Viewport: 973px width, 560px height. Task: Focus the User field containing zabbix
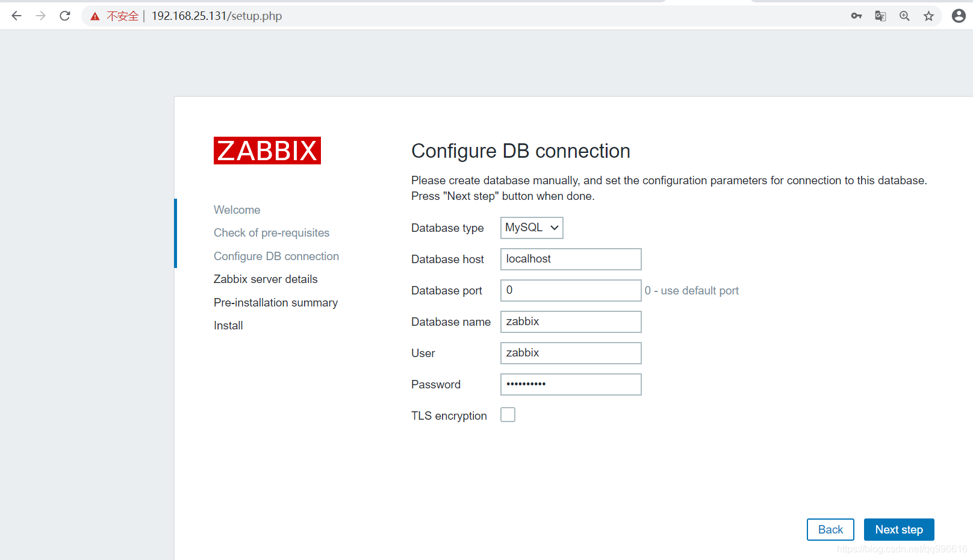(571, 353)
